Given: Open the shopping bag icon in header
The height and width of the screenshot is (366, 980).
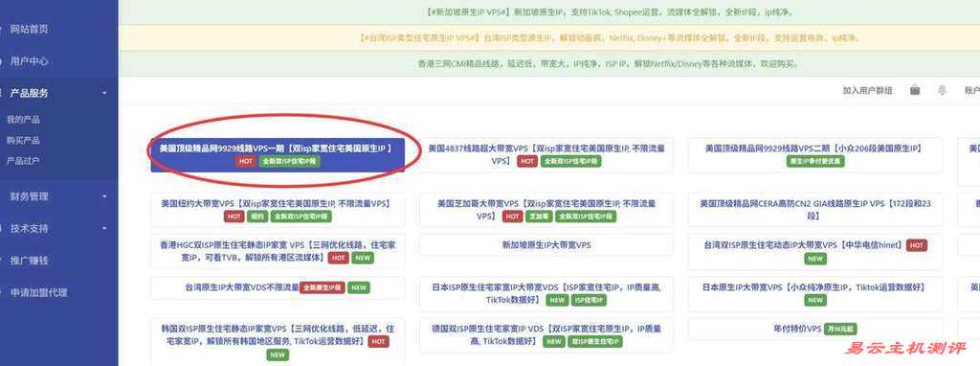Looking at the screenshot, I should 915,90.
